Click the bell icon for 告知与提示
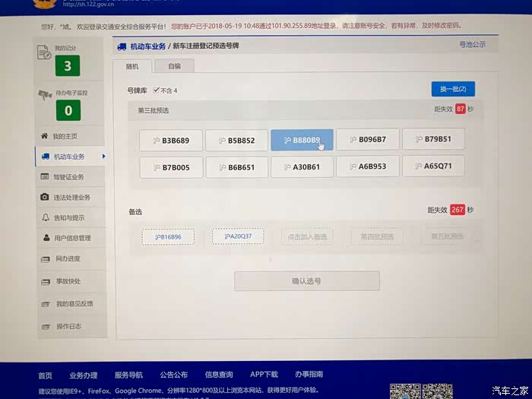 (x=46, y=217)
